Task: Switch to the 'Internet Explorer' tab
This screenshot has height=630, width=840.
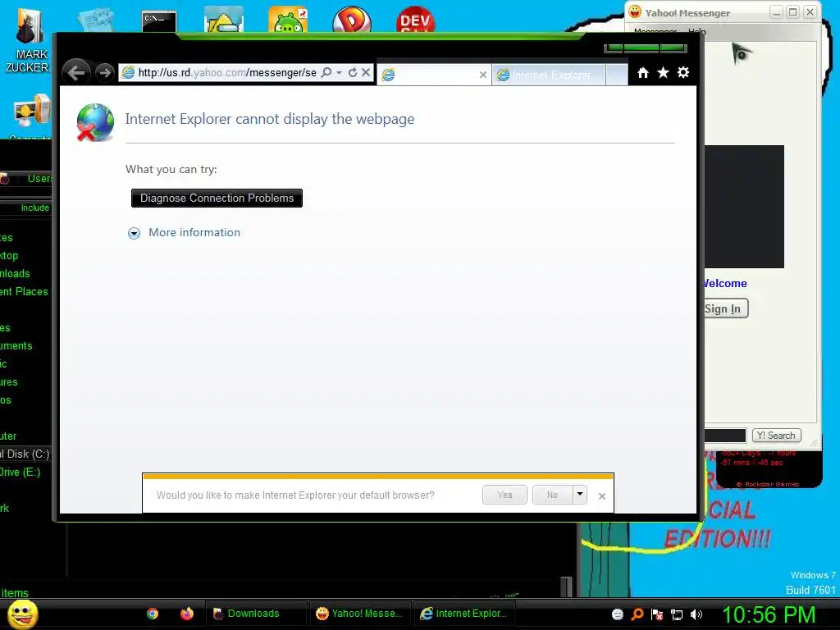Action: point(549,75)
